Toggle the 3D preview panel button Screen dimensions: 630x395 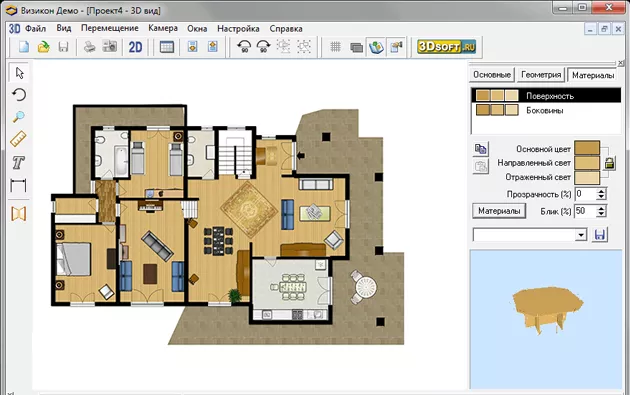click(376, 47)
